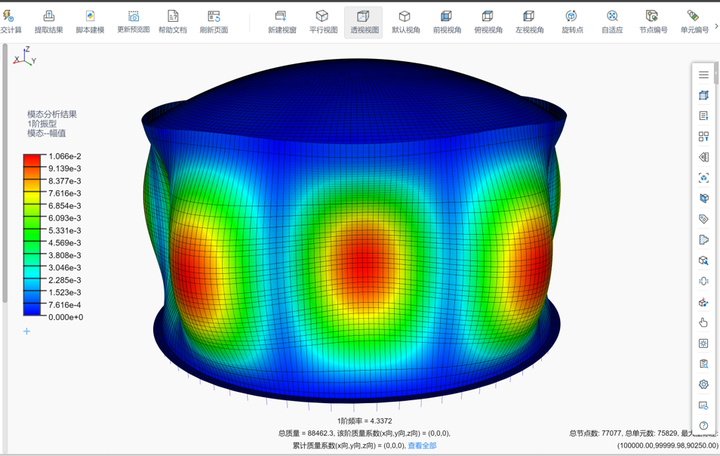Click the 提取结果 toolbar icon
720x456 pixels.
(x=49, y=20)
